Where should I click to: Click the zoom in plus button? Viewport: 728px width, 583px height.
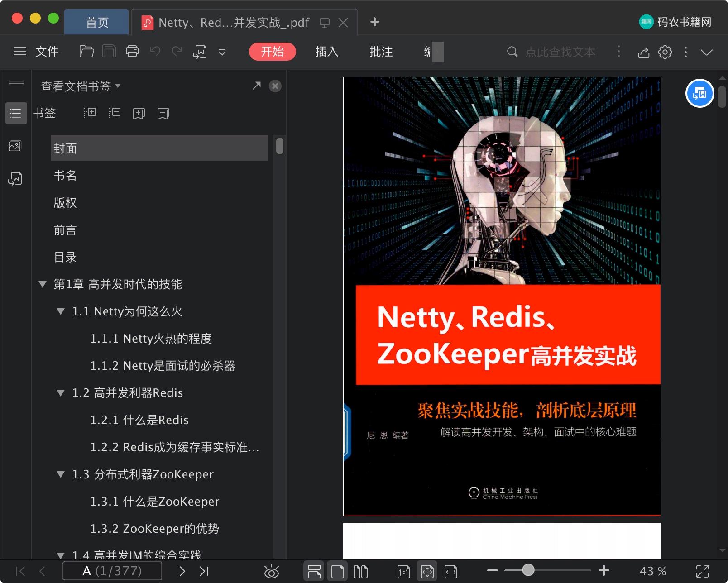[604, 571]
